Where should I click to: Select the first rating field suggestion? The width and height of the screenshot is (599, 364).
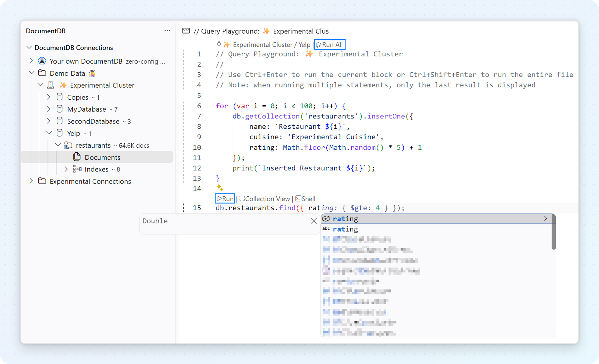coord(436,218)
